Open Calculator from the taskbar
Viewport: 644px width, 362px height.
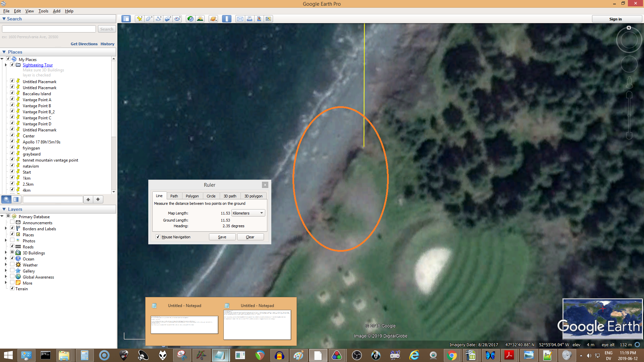(x=85, y=355)
